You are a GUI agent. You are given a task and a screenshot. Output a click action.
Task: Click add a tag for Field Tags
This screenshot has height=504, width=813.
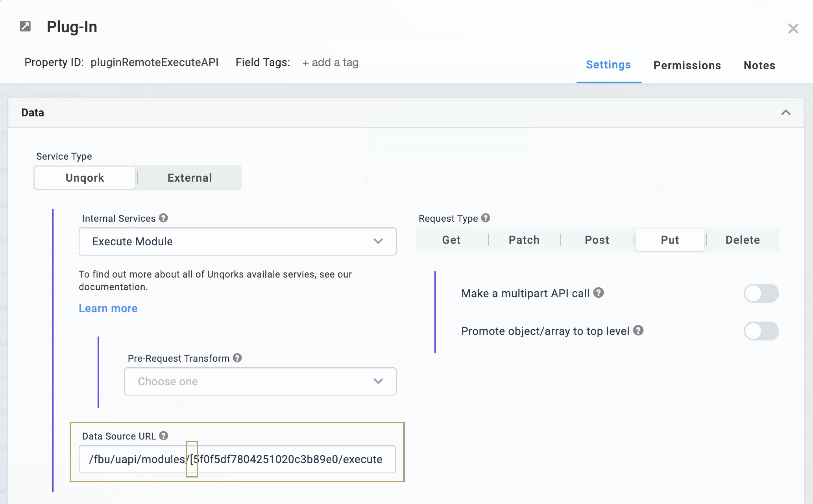330,62
